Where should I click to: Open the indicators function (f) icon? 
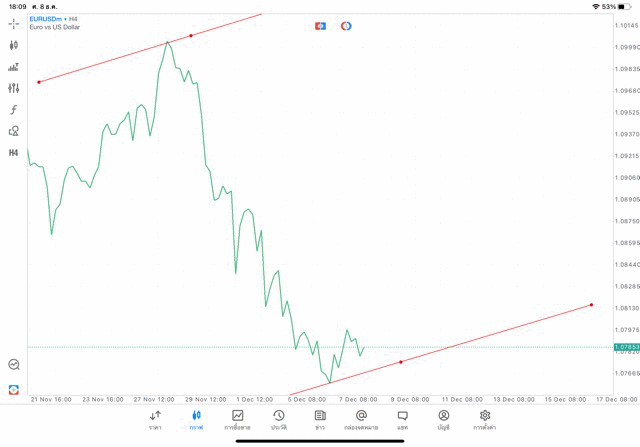pos(14,109)
